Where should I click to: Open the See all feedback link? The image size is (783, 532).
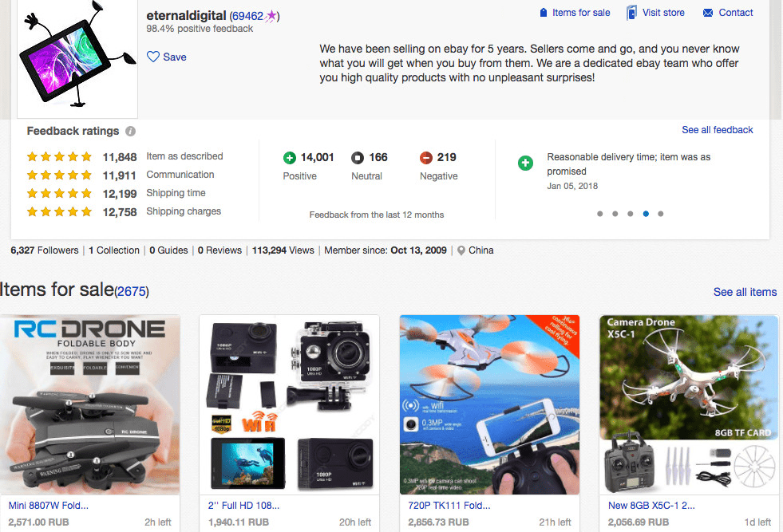click(717, 130)
